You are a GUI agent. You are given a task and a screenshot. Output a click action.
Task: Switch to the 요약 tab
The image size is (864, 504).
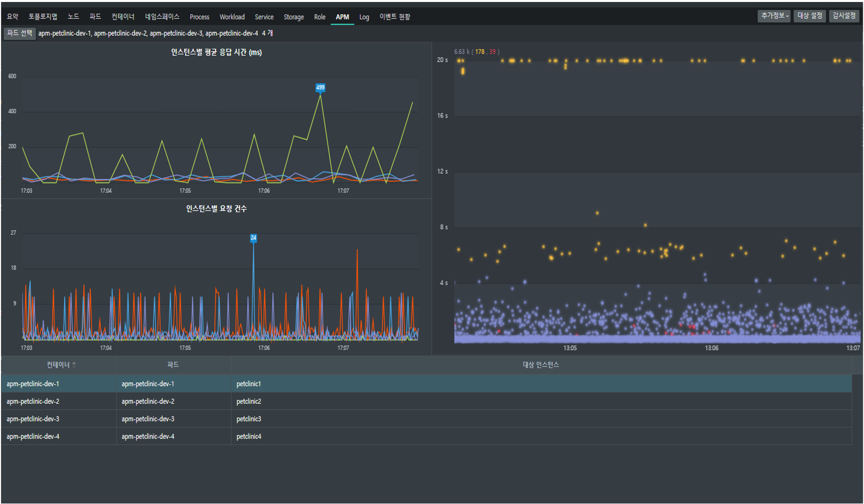coord(12,17)
